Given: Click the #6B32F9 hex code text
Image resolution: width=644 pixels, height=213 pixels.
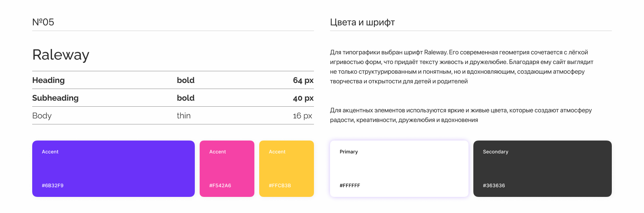Looking at the screenshot, I should point(53,186).
